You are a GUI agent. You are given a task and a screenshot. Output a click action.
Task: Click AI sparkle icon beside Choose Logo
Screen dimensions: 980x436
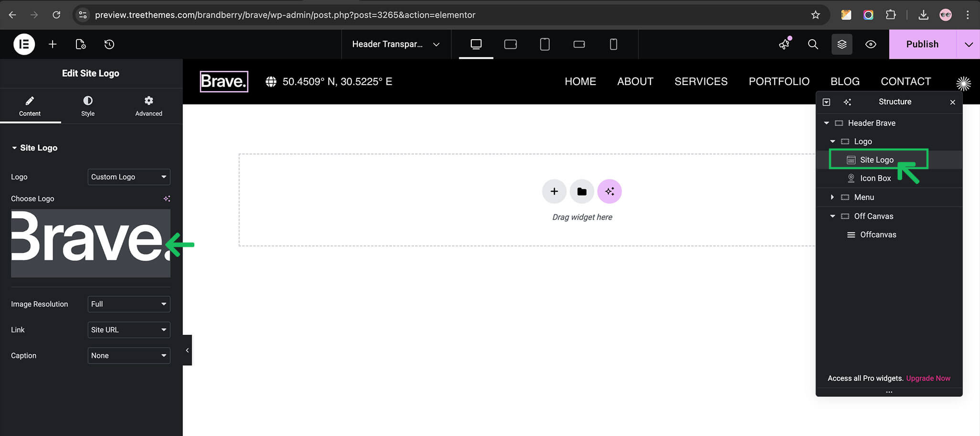(167, 199)
